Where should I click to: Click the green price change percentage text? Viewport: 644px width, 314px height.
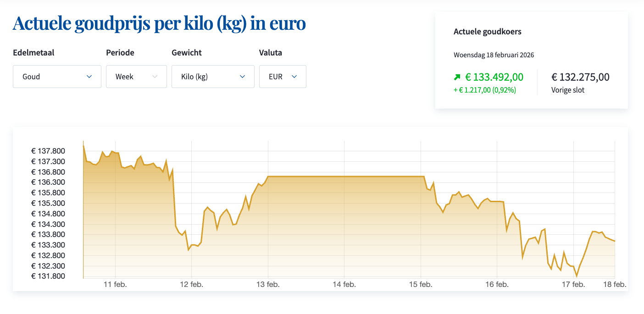click(x=485, y=90)
